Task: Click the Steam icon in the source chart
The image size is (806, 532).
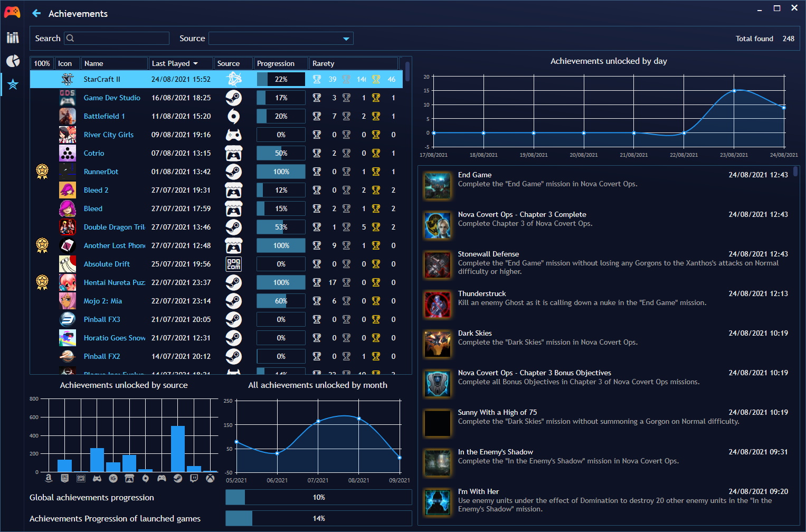Action: point(178,478)
